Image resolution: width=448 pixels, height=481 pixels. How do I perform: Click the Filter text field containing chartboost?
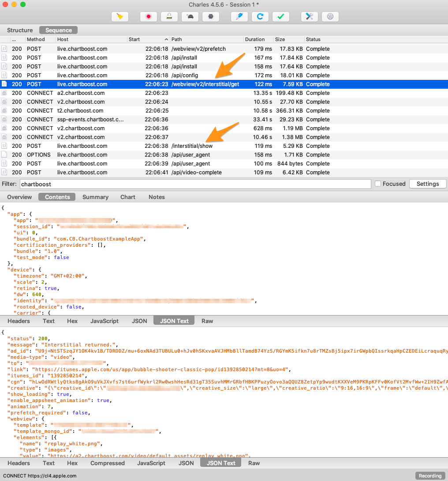(195, 184)
